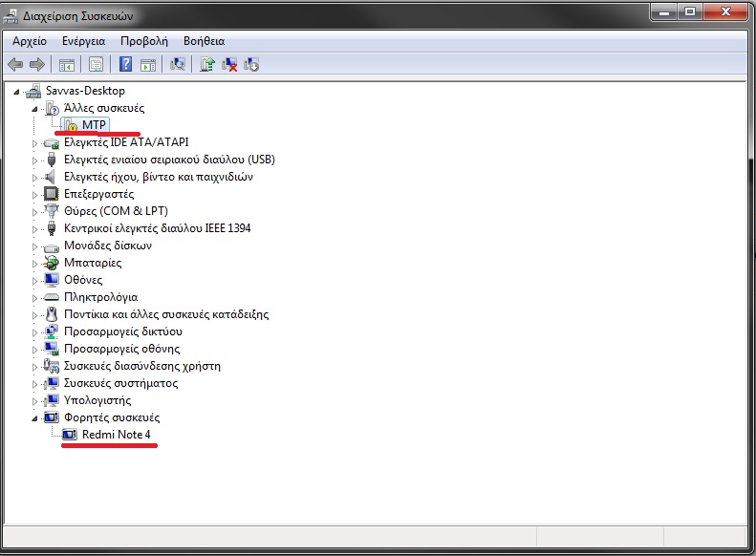Select the Redmi Note 4 entry
This screenshot has width=756, height=556.
117,435
